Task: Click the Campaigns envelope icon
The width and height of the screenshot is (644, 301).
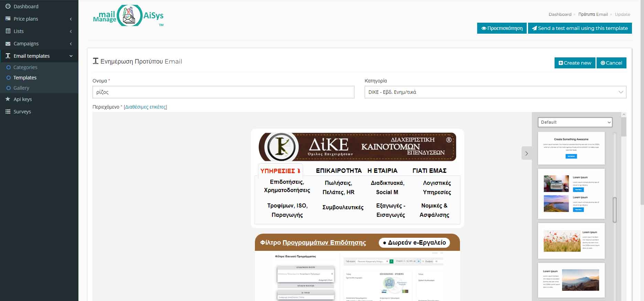Action: coord(8,44)
